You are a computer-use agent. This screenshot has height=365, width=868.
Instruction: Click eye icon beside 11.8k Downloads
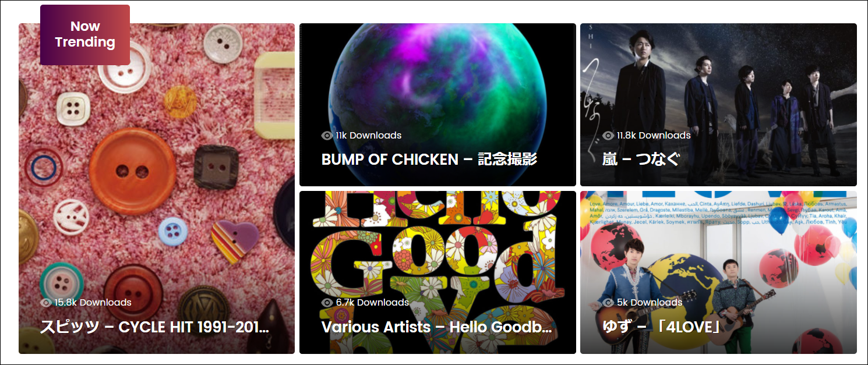pos(608,136)
